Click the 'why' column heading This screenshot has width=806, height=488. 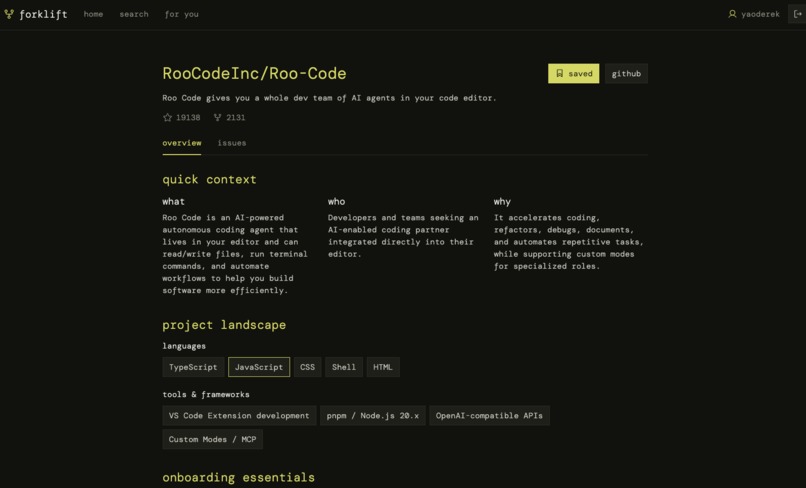click(x=502, y=202)
